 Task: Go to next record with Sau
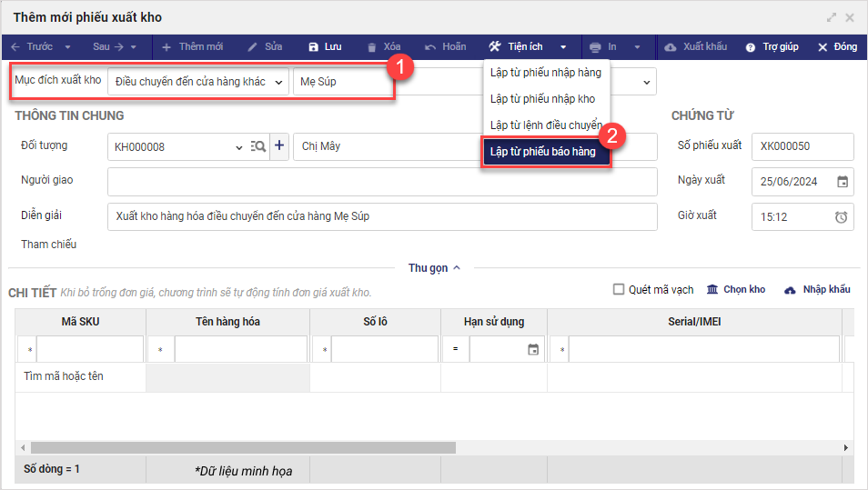108,47
